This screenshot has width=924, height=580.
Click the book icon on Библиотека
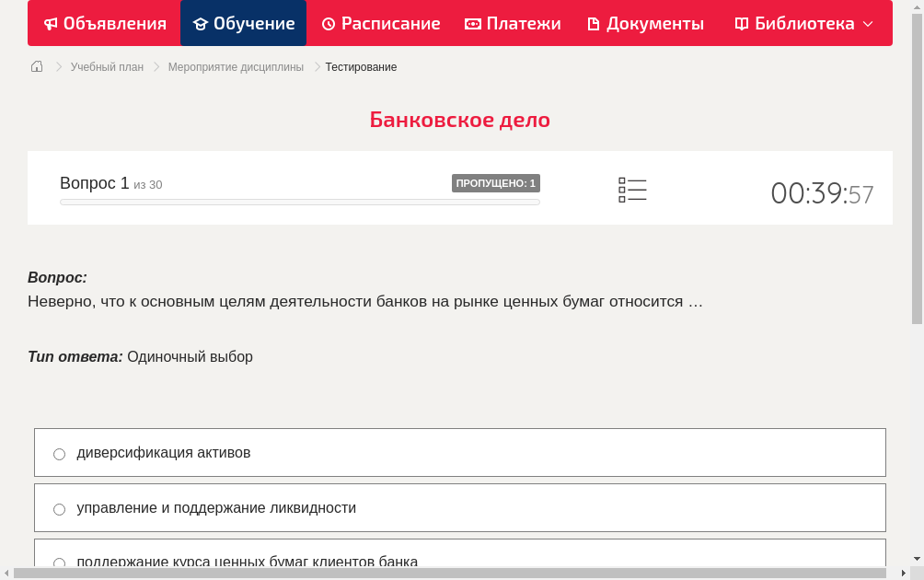(740, 23)
